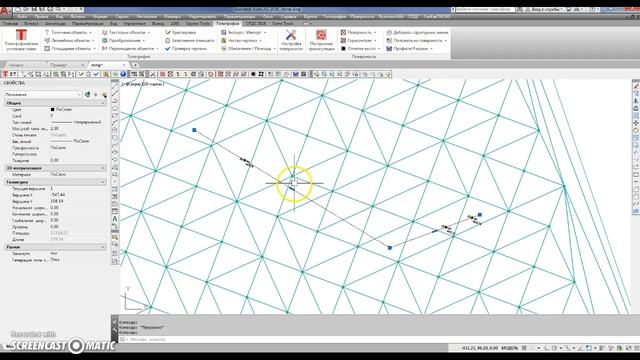Toggle PICKADD icon in Properties panel
Image resolution: width=640 pixels, height=360 pixels.
87,94
